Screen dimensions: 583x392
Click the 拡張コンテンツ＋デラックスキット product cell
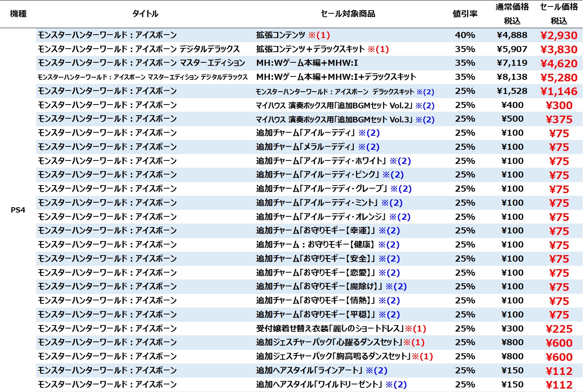click(x=322, y=49)
